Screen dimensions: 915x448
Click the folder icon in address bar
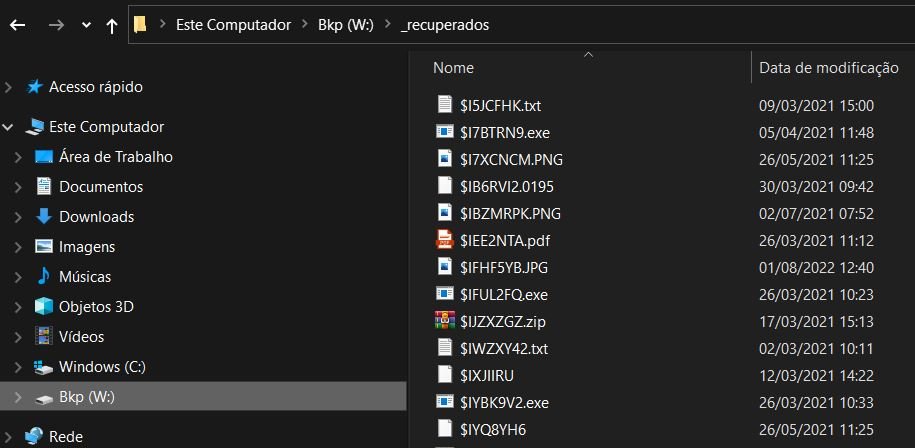[x=139, y=24]
